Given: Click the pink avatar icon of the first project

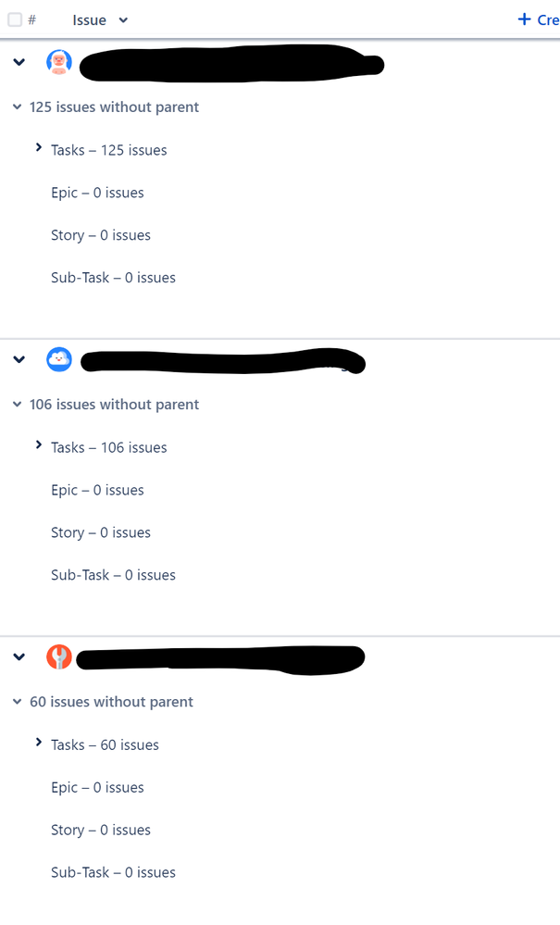Looking at the screenshot, I should pos(59,62).
